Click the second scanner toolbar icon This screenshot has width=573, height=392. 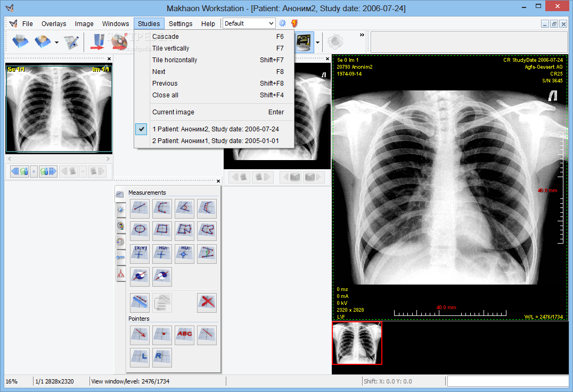click(x=43, y=42)
